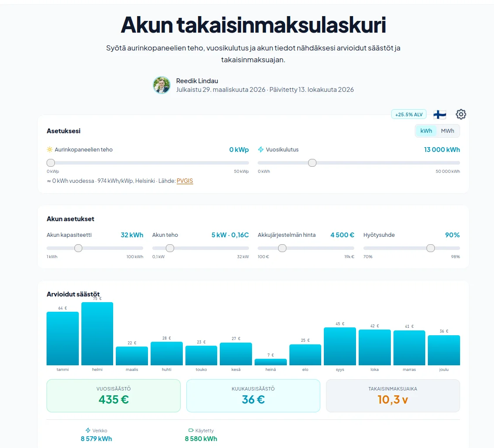This screenshot has width=494, height=448.
Task: Click the battery icon next to Käytetty
Action: (x=191, y=430)
